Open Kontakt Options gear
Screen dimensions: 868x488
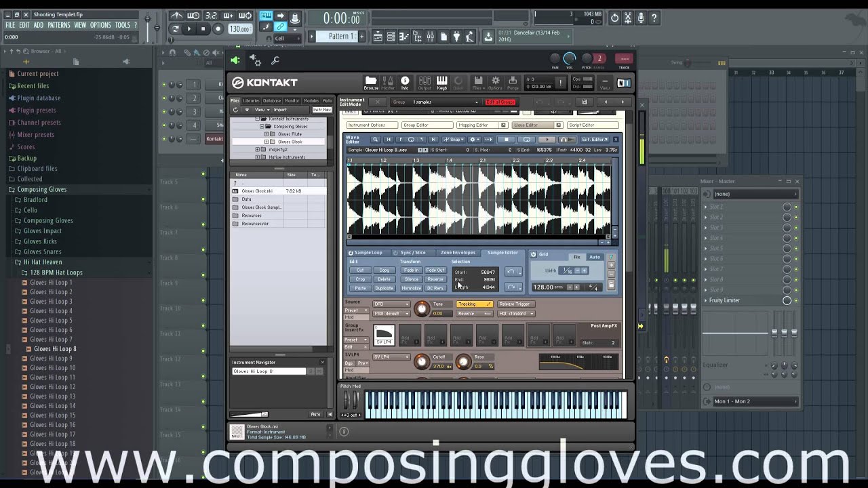(496, 83)
